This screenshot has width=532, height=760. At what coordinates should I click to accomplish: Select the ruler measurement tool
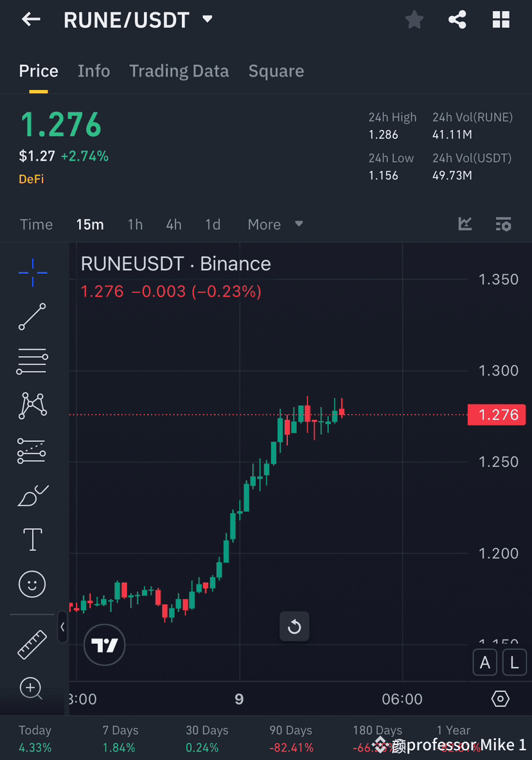(x=32, y=643)
